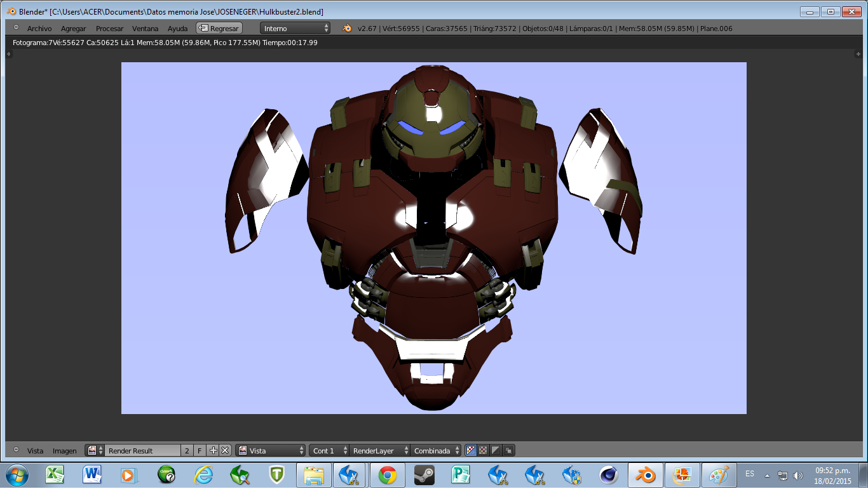Screen dimensions: 868x489
Task: Toggle color and alpha channel display
Action: 471,450
